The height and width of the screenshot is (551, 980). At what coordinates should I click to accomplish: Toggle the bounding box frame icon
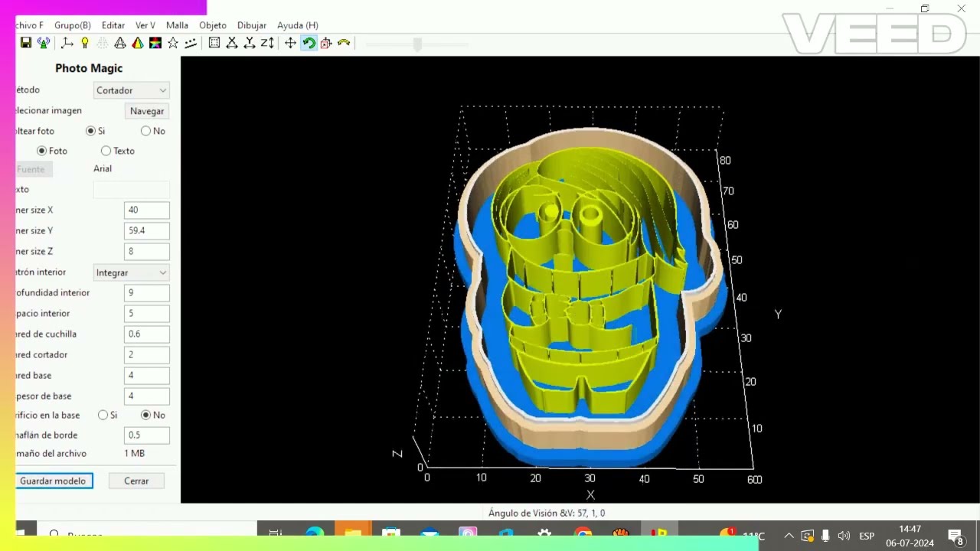214,43
